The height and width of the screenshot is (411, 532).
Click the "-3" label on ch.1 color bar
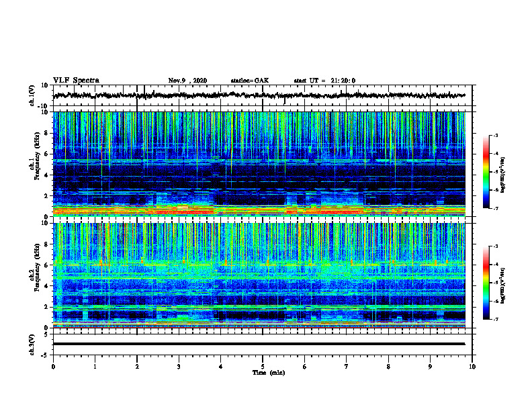[495, 135]
